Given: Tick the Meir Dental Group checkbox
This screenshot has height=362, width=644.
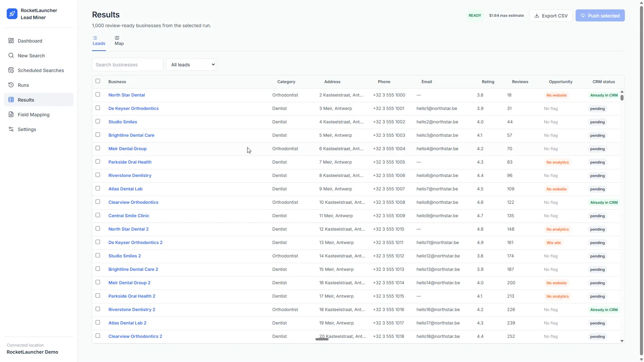Looking at the screenshot, I should pyautogui.click(x=98, y=148).
